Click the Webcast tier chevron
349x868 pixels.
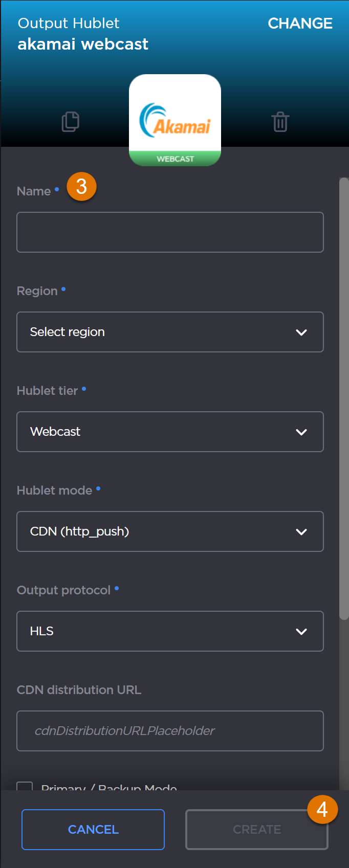302,431
